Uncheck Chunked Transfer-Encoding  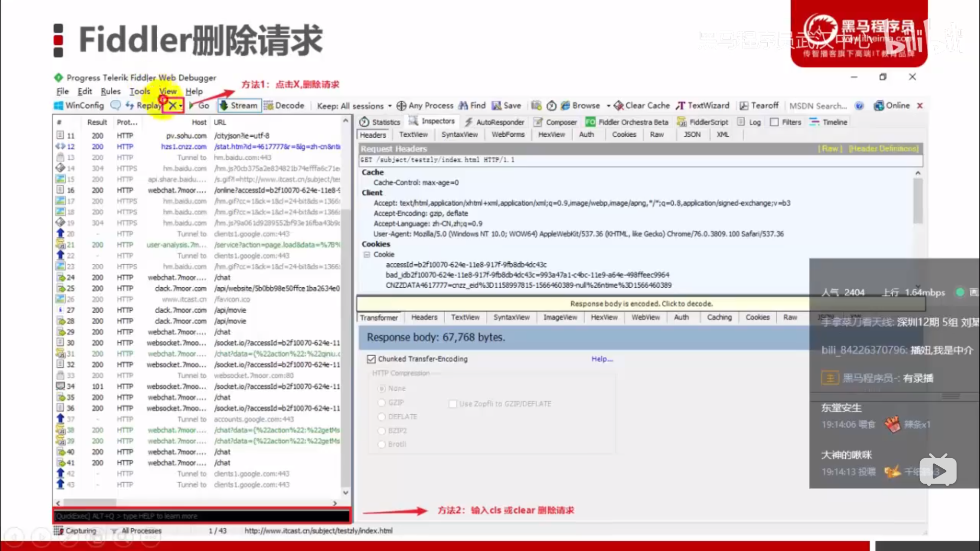click(x=372, y=359)
